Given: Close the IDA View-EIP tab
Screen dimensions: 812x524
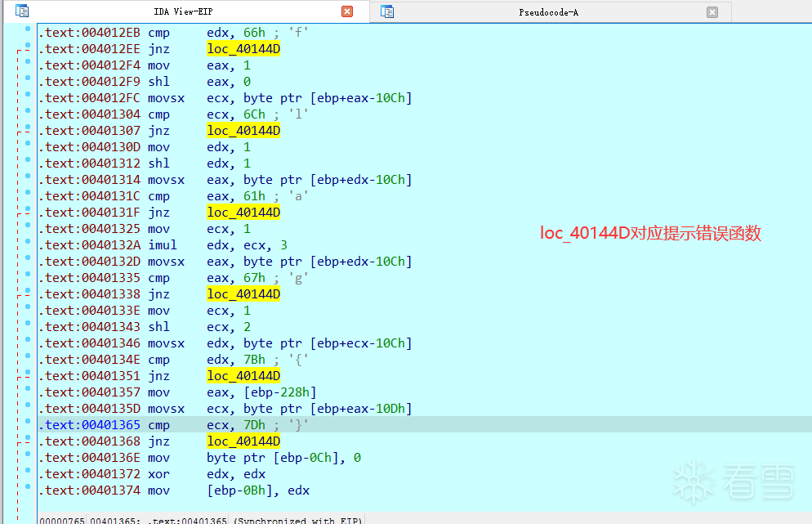Looking at the screenshot, I should (x=347, y=11).
